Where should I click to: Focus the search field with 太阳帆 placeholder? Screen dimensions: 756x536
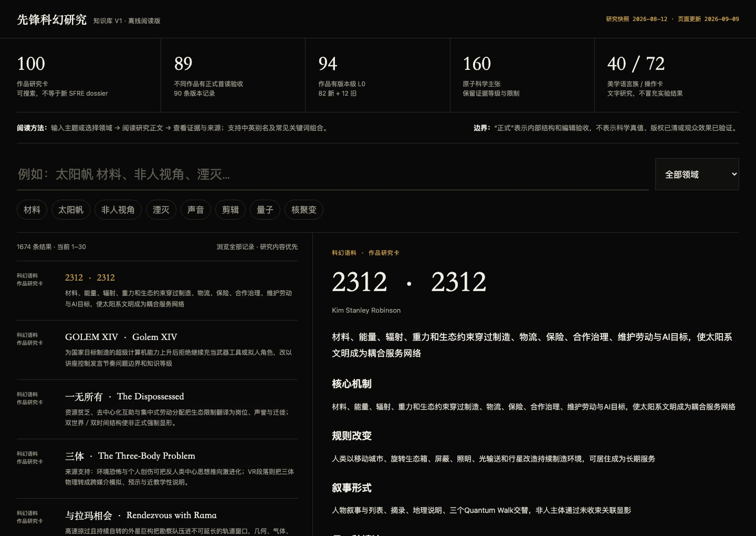click(x=333, y=174)
